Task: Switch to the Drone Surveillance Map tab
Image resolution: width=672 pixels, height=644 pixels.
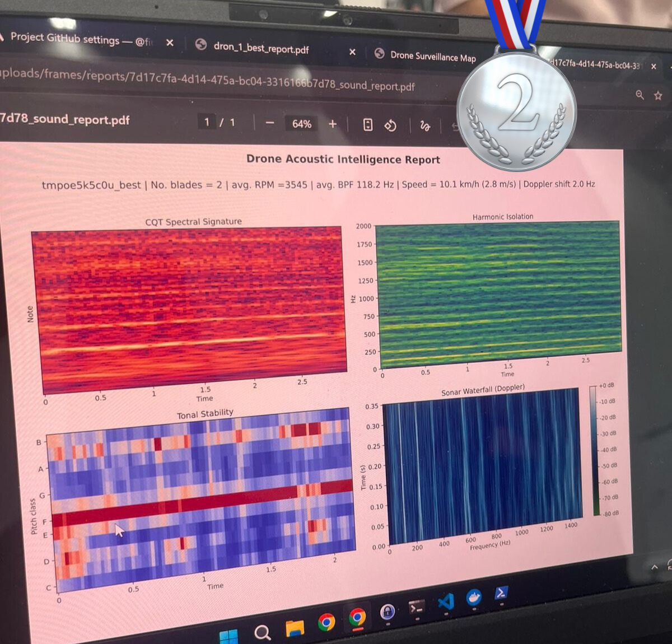Action: 432,56
